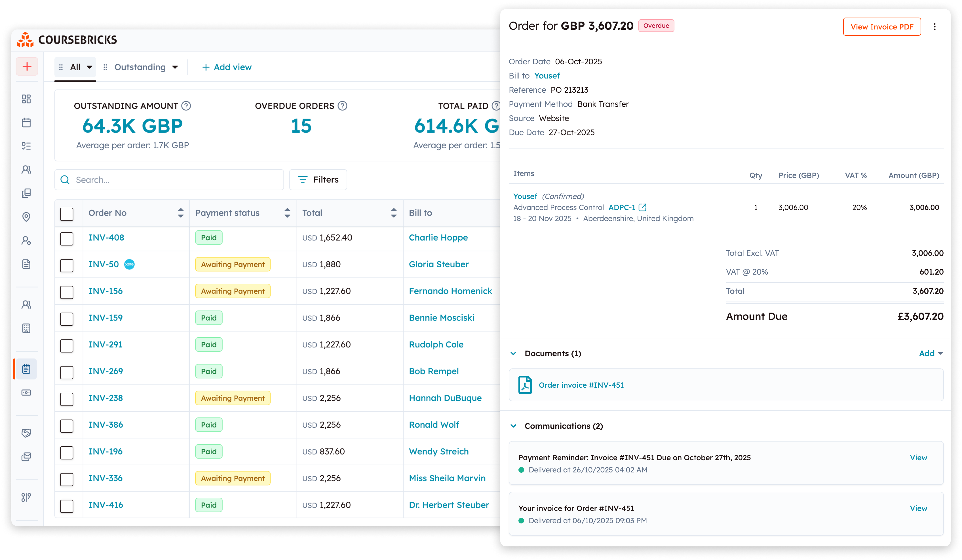Select the checkbox for row INV-408

pos(67,239)
